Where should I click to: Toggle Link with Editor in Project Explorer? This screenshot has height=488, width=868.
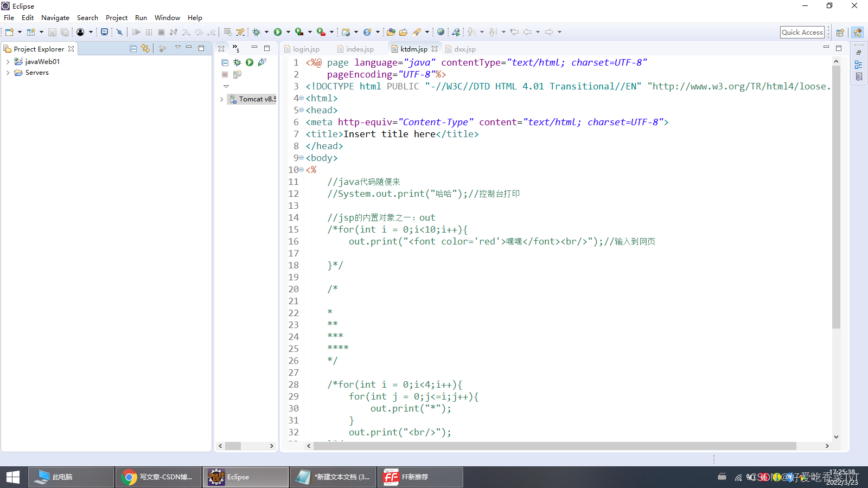[x=145, y=48]
